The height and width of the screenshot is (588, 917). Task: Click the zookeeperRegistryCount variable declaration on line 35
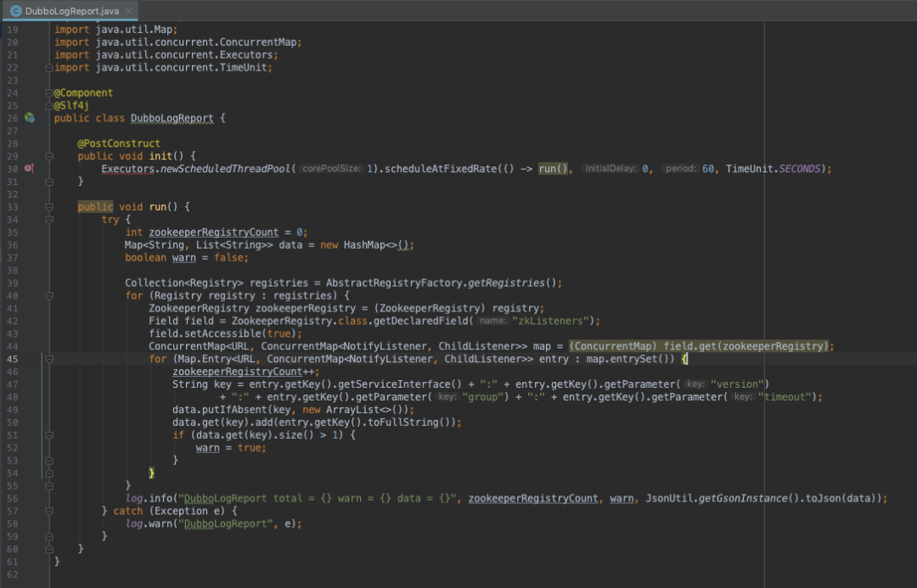tap(213, 232)
